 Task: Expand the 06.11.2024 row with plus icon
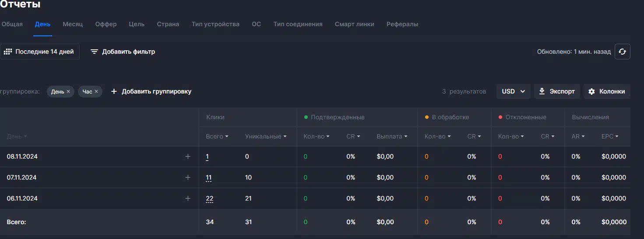188,198
